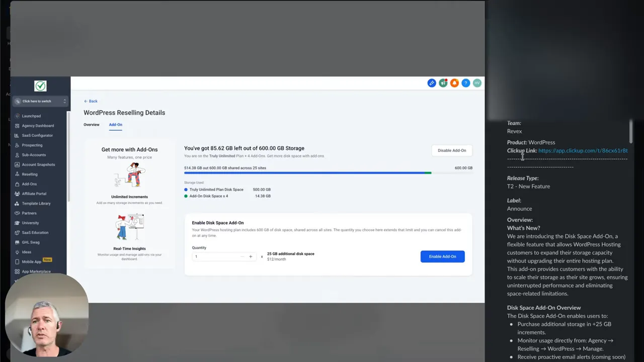Viewport: 644px width, 362px height.
Task: Open Template Library sidebar icon
Action: tap(17, 204)
